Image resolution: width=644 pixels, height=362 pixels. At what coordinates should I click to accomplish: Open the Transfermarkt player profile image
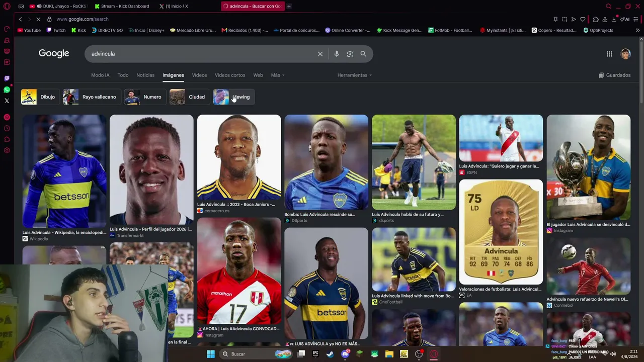pyautogui.click(x=151, y=169)
